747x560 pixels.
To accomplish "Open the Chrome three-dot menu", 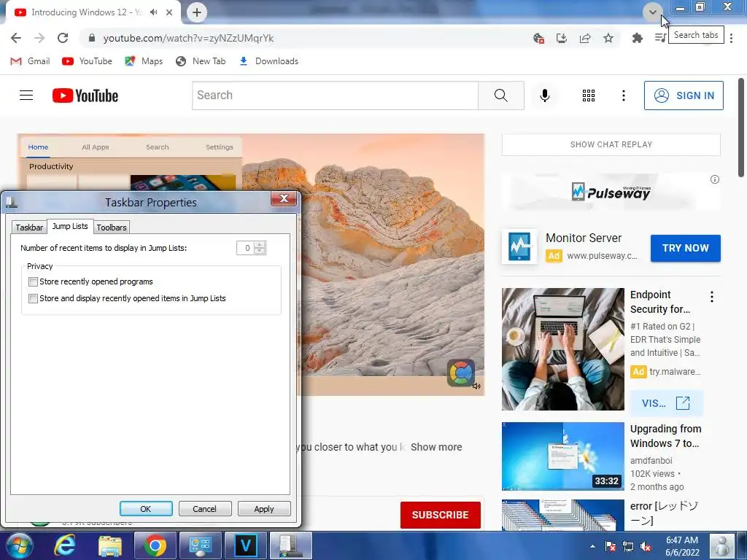I will pos(731,38).
